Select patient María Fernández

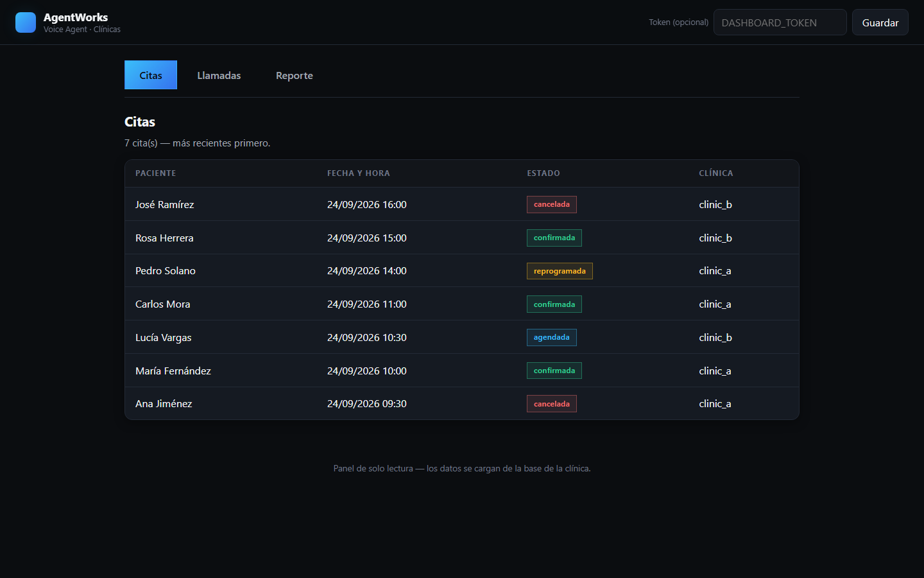tap(173, 371)
